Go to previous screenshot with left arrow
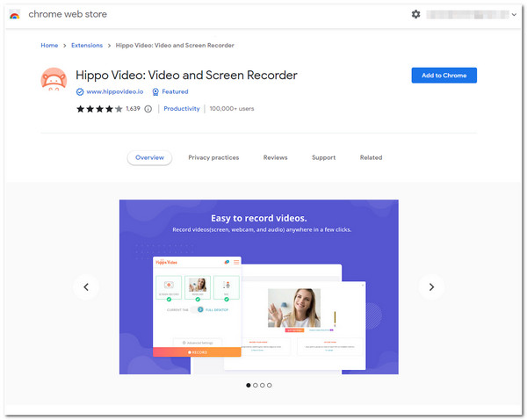The width and height of the screenshot is (527, 420). tap(86, 286)
